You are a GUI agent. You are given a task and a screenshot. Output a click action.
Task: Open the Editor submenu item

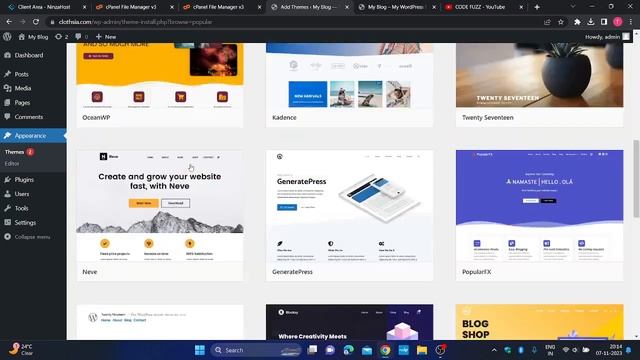(x=12, y=163)
